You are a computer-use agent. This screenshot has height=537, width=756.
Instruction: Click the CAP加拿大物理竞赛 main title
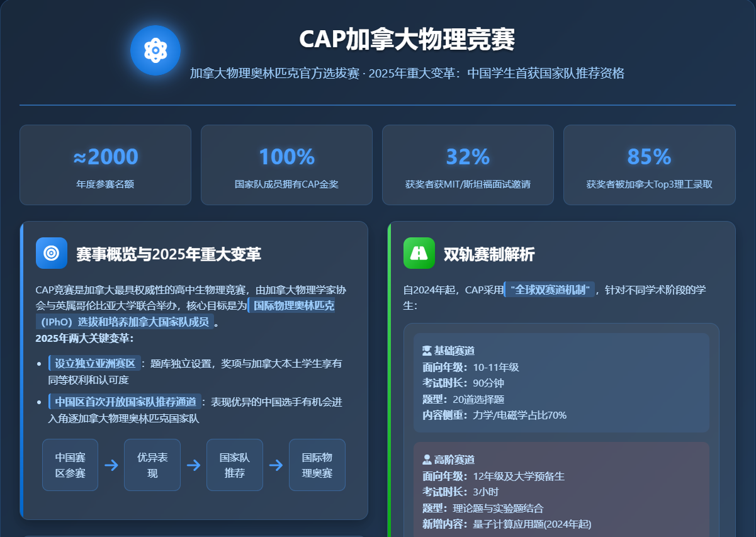[407, 40]
